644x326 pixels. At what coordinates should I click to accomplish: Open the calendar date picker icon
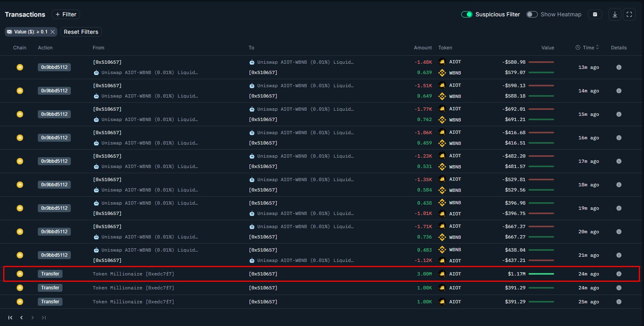coord(595,14)
